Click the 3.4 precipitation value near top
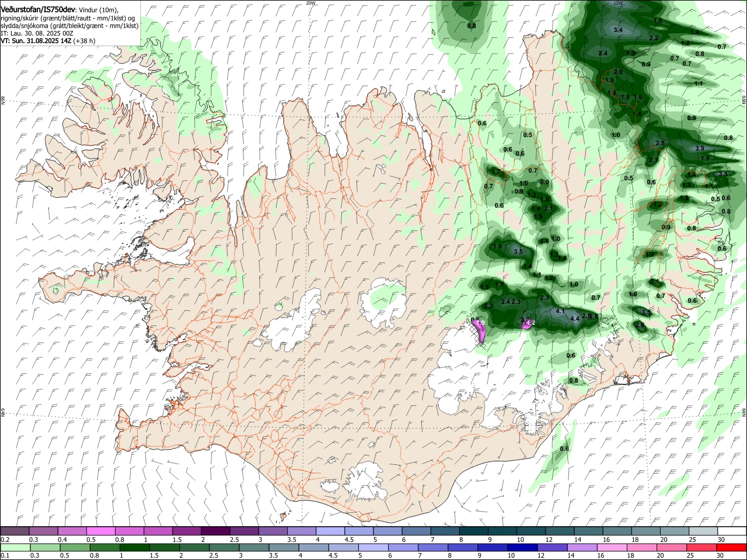This screenshot has width=747, height=560. pyautogui.click(x=619, y=30)
